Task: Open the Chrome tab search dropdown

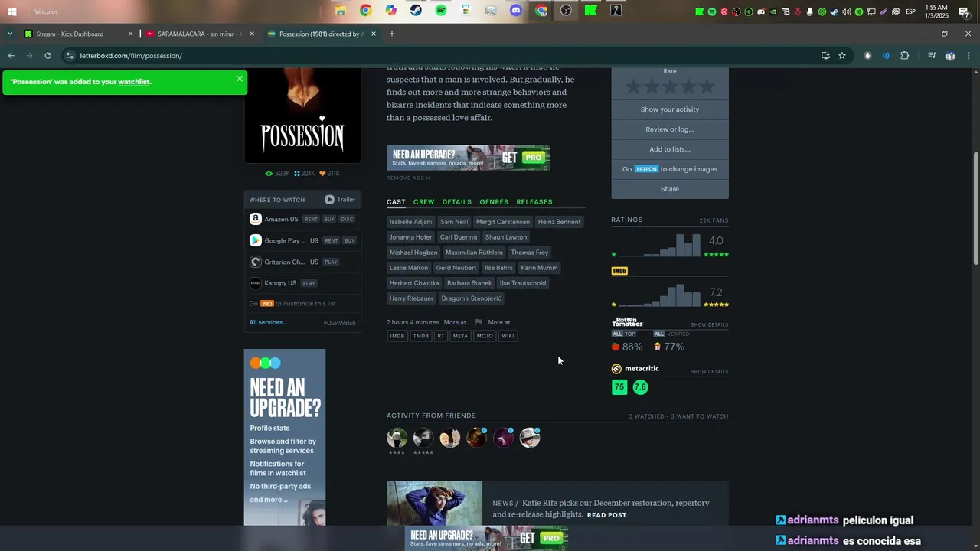Action: (x=10, y=34)
